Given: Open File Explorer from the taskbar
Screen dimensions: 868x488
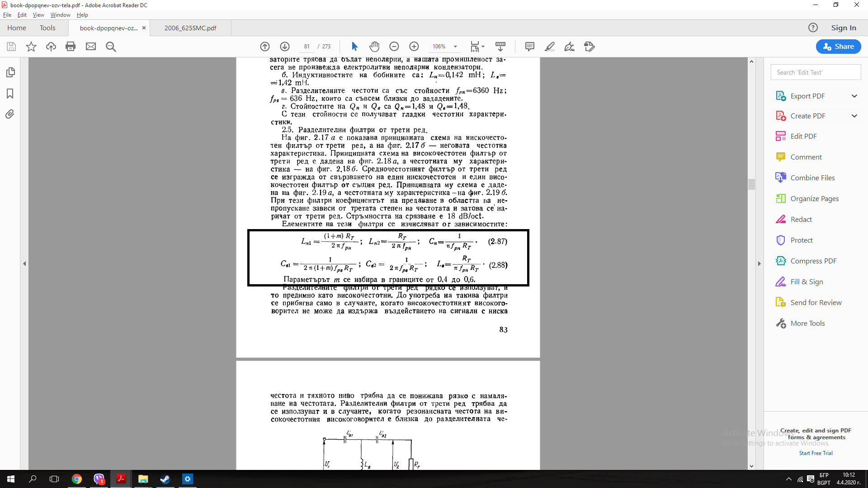Looking at the screenshot, I should [x=143, y=479].
